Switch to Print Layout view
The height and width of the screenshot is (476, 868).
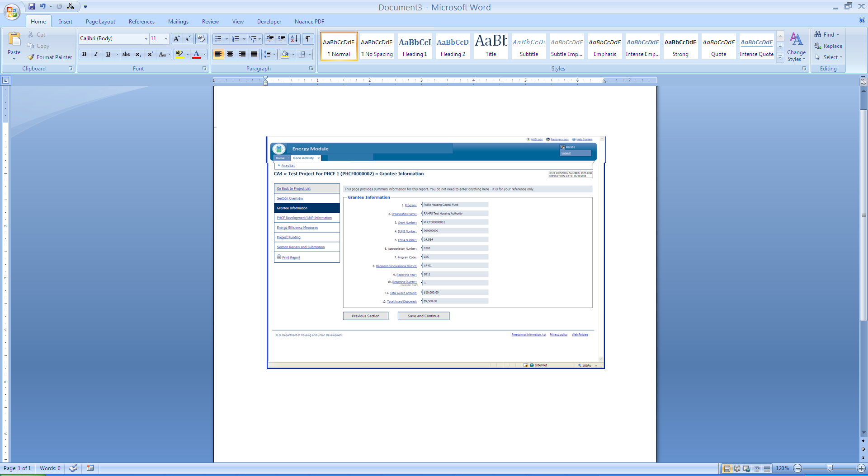[x=727, y=468]
